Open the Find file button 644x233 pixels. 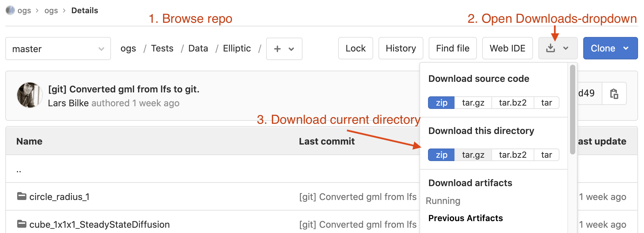(452, 49)
